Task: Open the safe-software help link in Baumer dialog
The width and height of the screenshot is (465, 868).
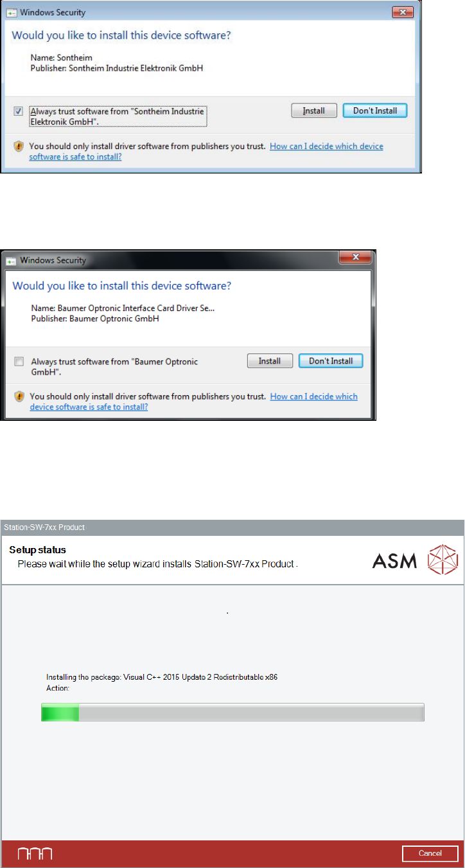Action: coord(193,402)
